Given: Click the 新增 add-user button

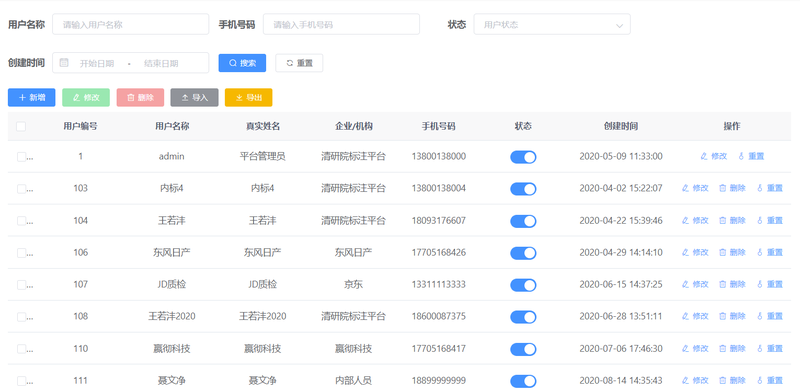Looking at the screenshot, I should point(32,97).
